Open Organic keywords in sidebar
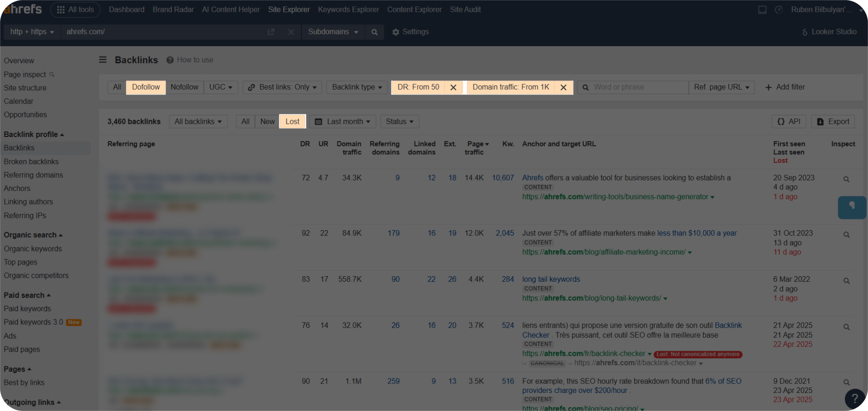 [33, 249]
